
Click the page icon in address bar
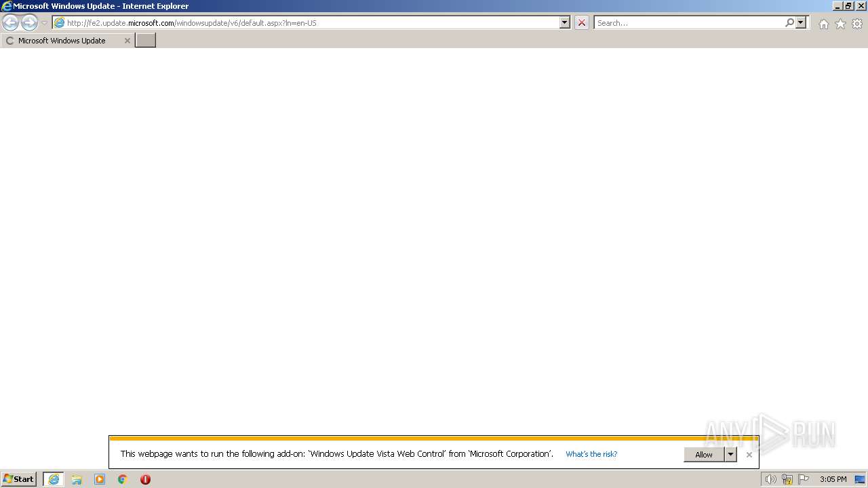pos(59,22)
